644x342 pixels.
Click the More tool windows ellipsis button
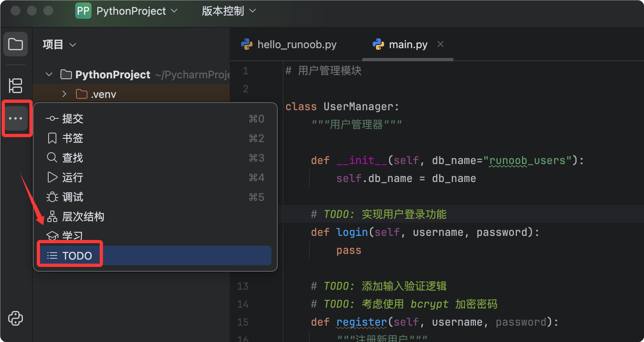click(x=16, y=118)
